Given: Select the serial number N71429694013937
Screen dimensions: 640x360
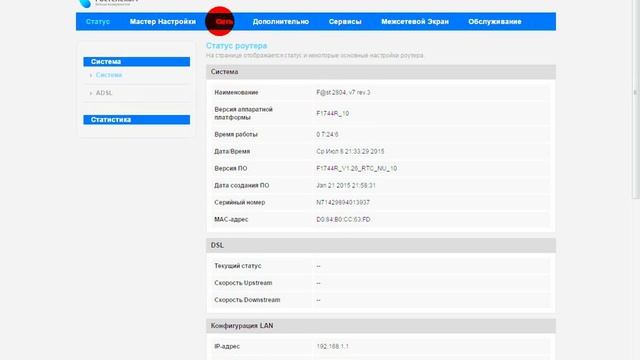Looking at the screenshot, I should 343,202.
